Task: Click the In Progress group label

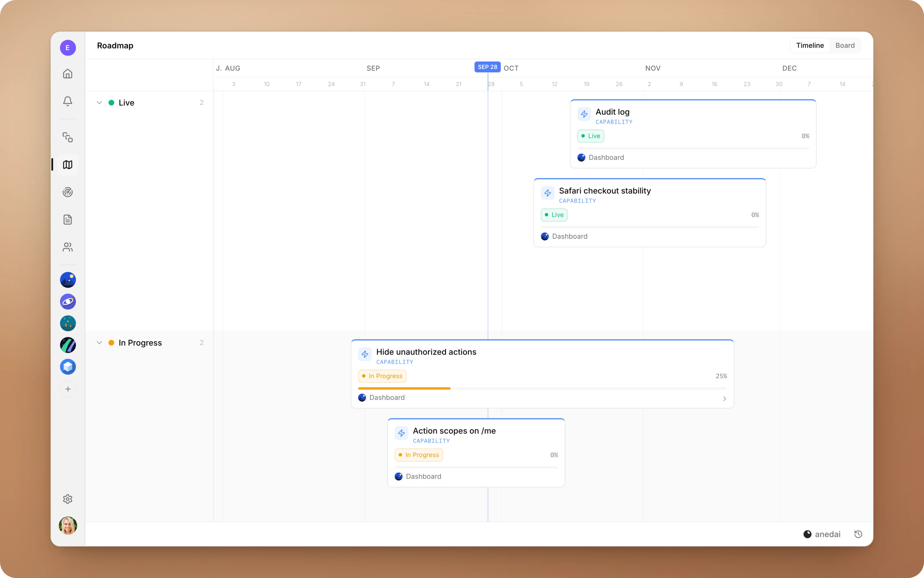Action: coord(140,342)
